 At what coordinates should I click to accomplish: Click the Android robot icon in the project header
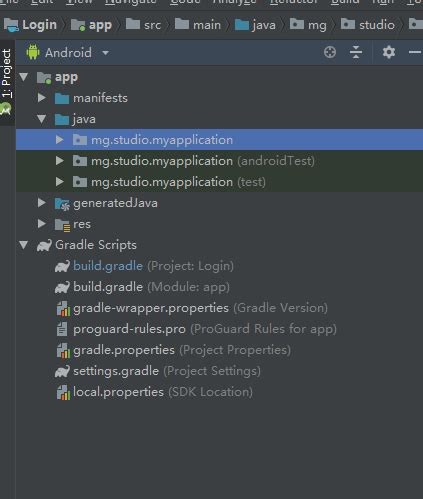pyautogui.click(x=33, y=52)
